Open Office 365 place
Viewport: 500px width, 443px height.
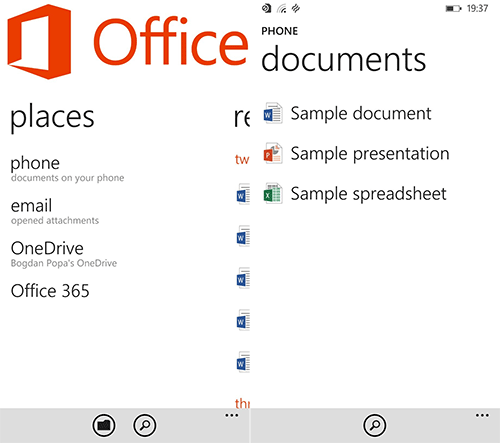click(50, 291)
